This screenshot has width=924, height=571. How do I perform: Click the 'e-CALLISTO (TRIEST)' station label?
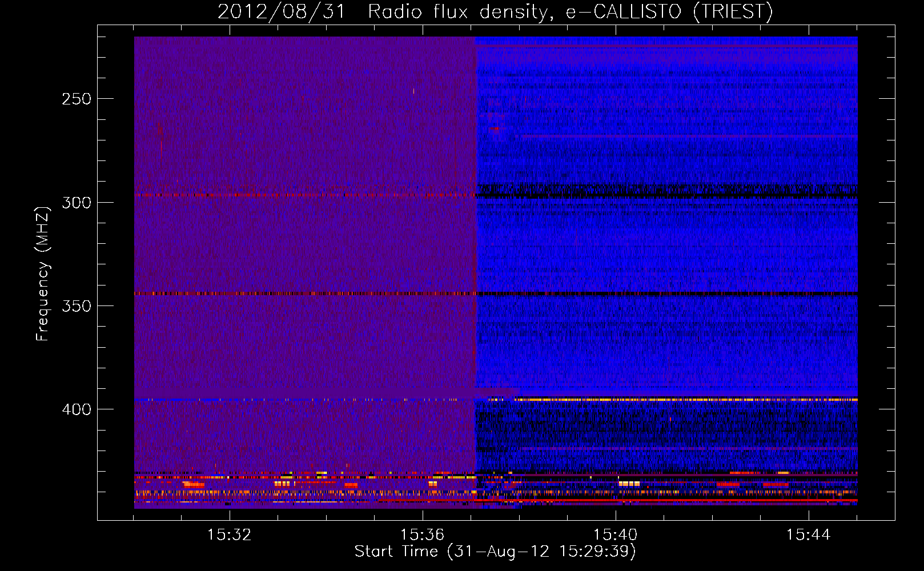(x=669, y=11)
